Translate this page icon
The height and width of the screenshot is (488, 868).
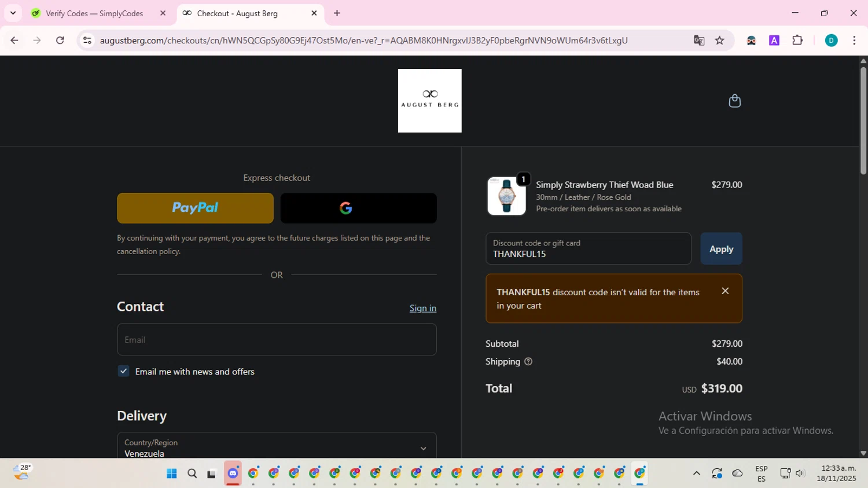coord(699,41)
